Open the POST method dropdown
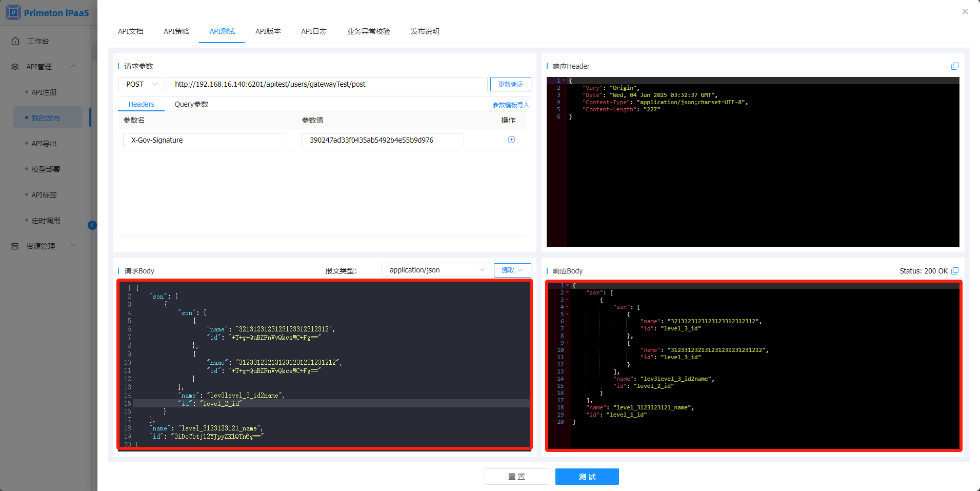Image resolution: width=980 pixels, height=491 pixels. [141, 84]
